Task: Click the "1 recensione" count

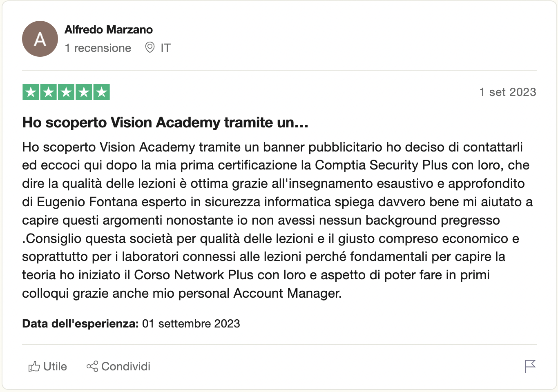Action: pyautogui.click(x=98, y=48)
